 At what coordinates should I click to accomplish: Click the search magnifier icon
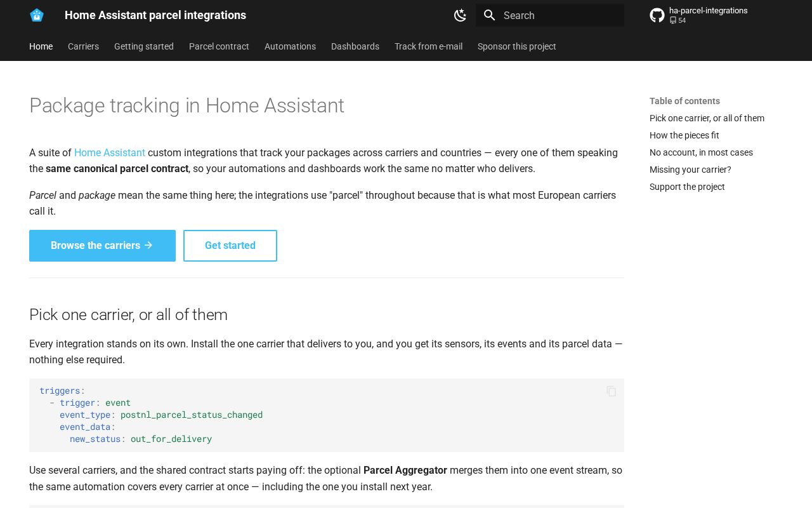coord(489,15)
